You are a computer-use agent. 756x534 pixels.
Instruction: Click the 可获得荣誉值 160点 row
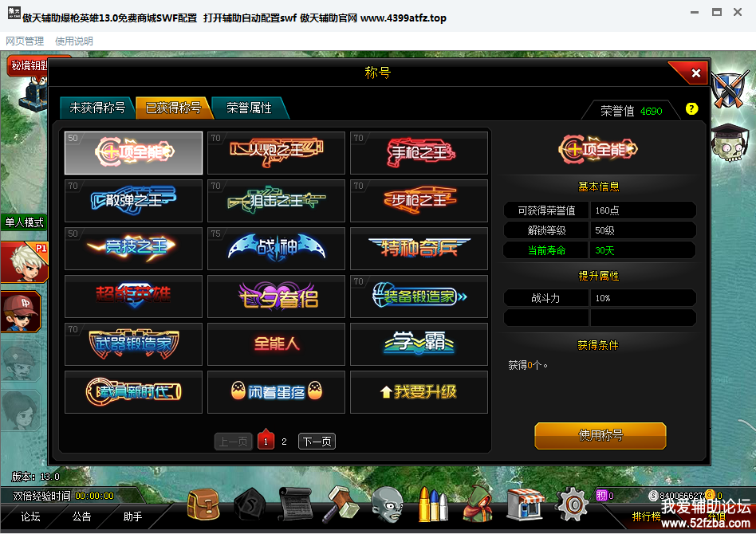click(600, 210)
